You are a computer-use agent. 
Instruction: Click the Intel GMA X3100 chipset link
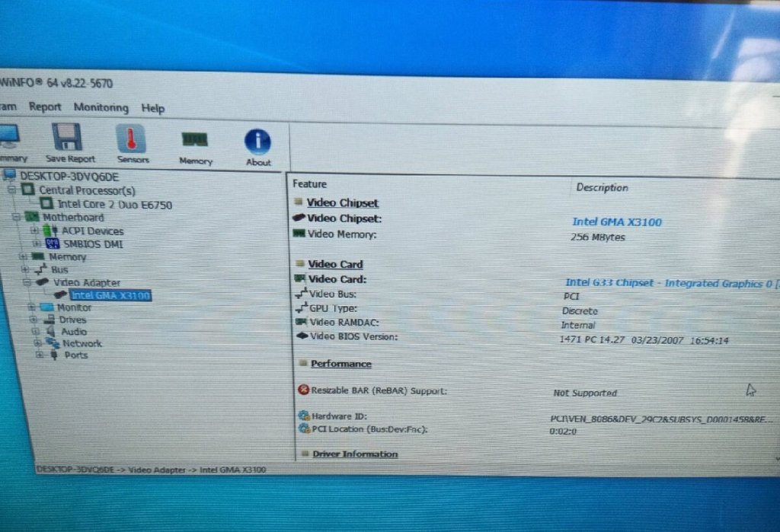click(x=617, y=222)
